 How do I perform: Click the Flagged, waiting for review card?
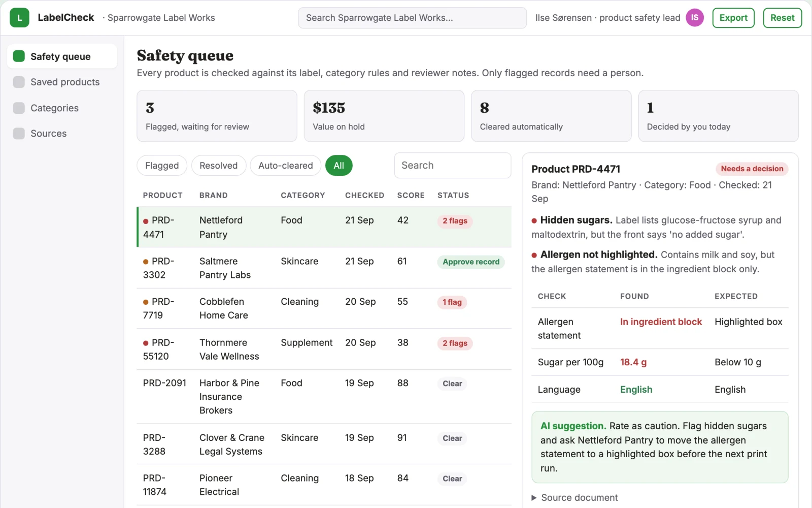[217, 116]
